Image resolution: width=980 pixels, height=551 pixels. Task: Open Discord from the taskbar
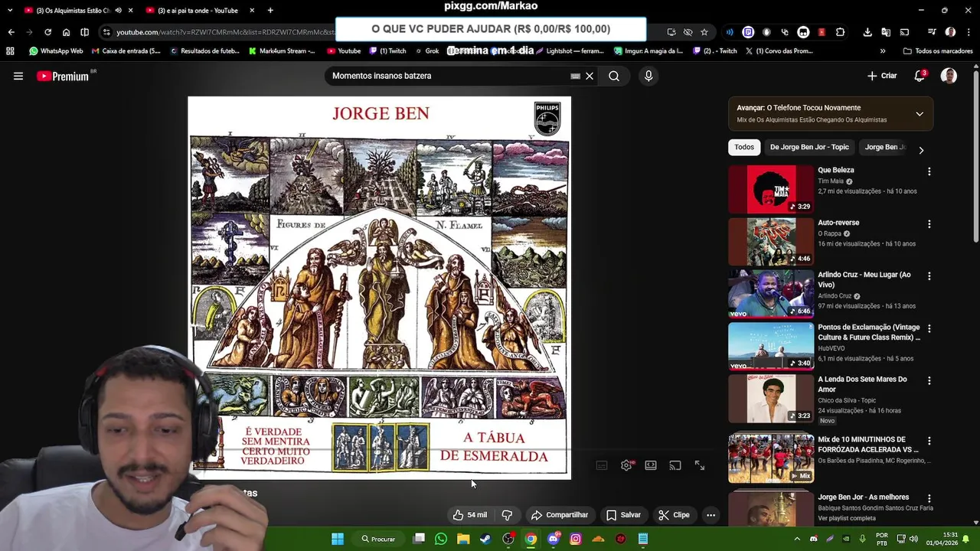554,539
